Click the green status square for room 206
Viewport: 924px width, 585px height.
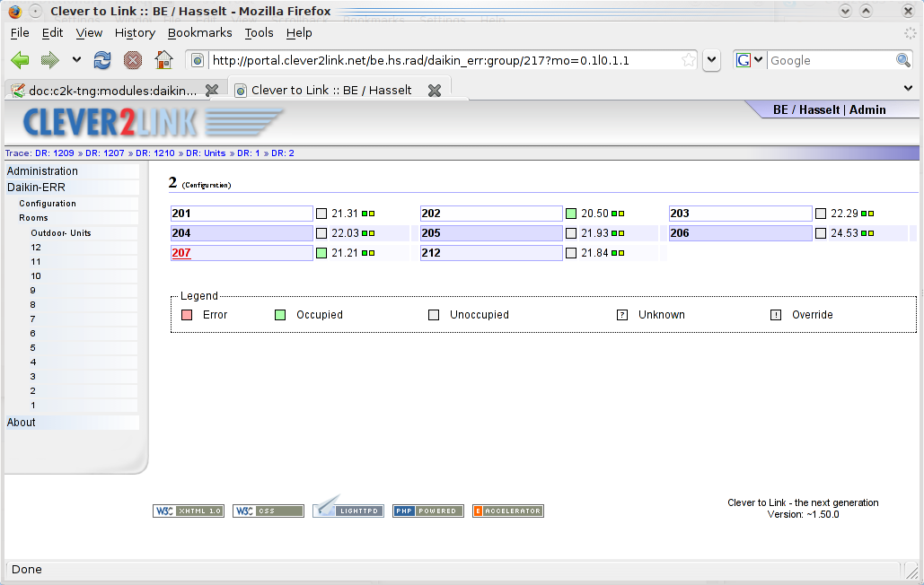[864, 233]
